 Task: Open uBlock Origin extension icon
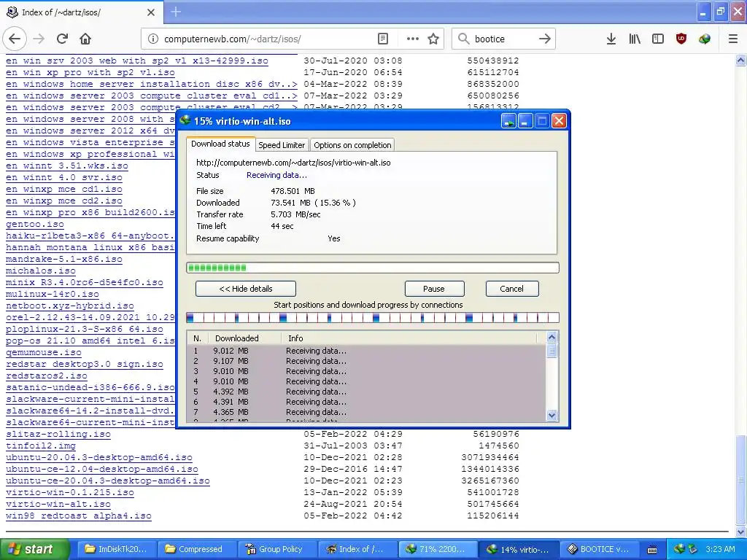pos(681,39)
